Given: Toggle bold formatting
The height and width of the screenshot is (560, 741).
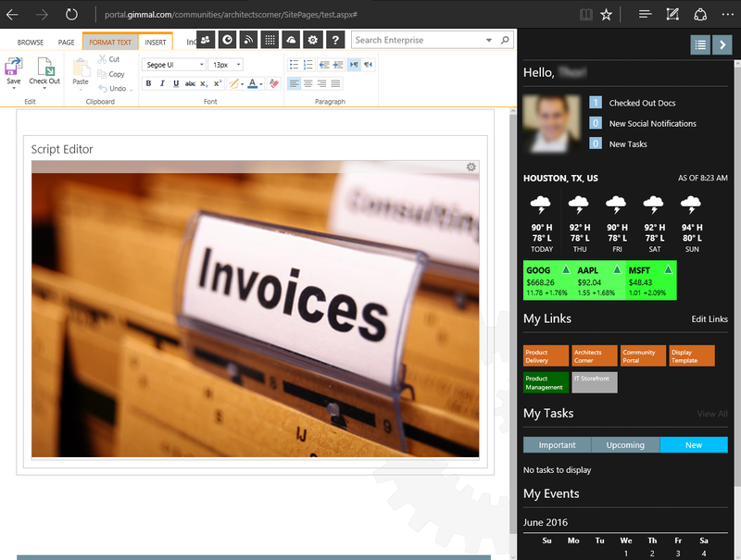Looking at the screenshot, I should coord(148,83).
